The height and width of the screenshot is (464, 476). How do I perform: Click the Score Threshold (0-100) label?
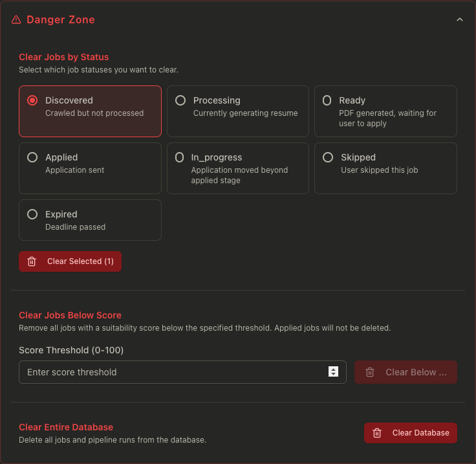tap(71, 351)
